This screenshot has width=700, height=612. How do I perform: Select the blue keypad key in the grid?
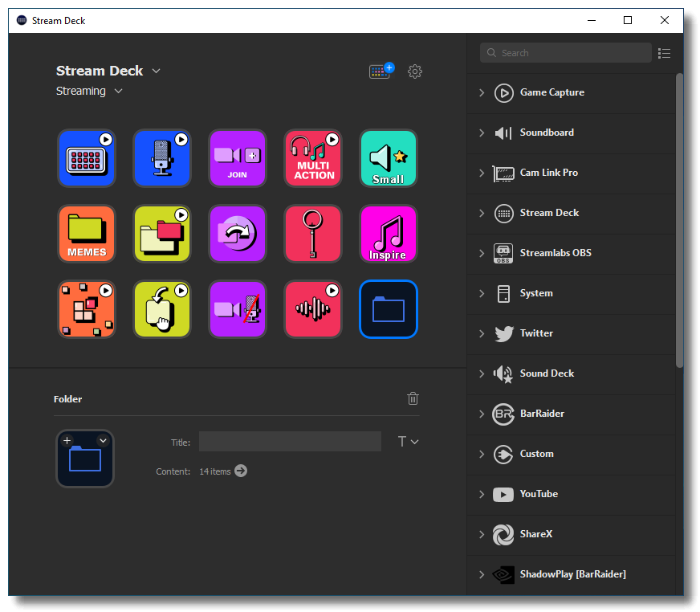click(x=87, y=158)
